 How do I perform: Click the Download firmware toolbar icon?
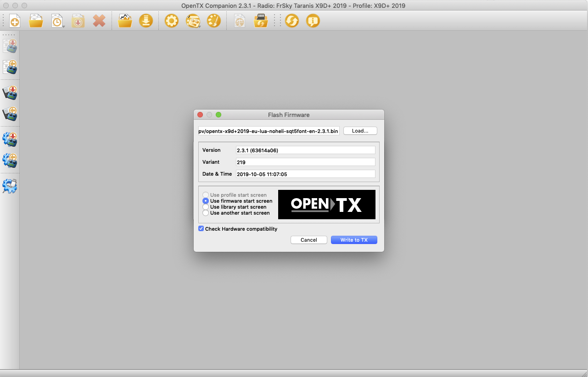pyautogui.click(x=146, y=21)
